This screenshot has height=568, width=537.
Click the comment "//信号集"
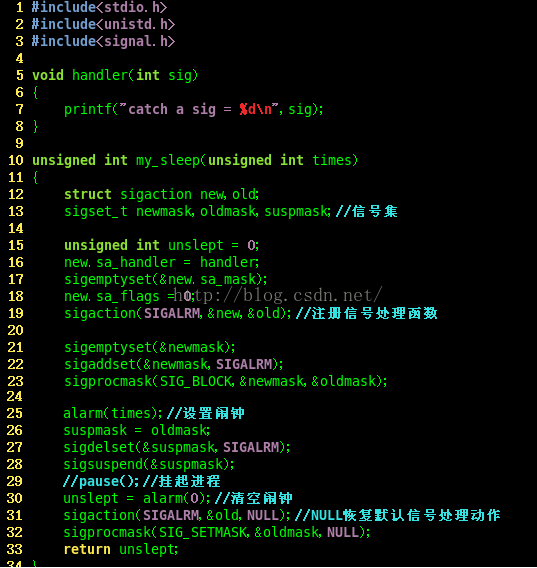(x=367, y=212)
